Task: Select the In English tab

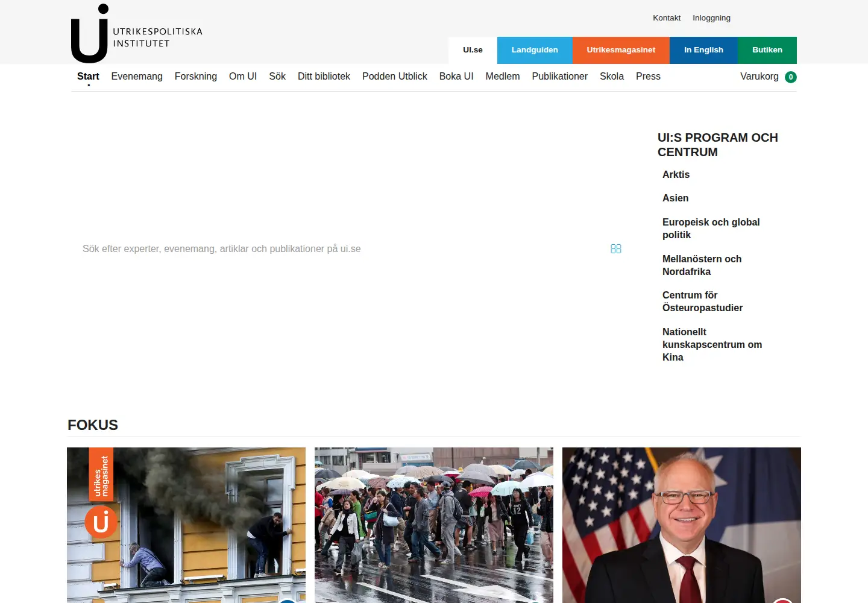Action: coord(703,50)
